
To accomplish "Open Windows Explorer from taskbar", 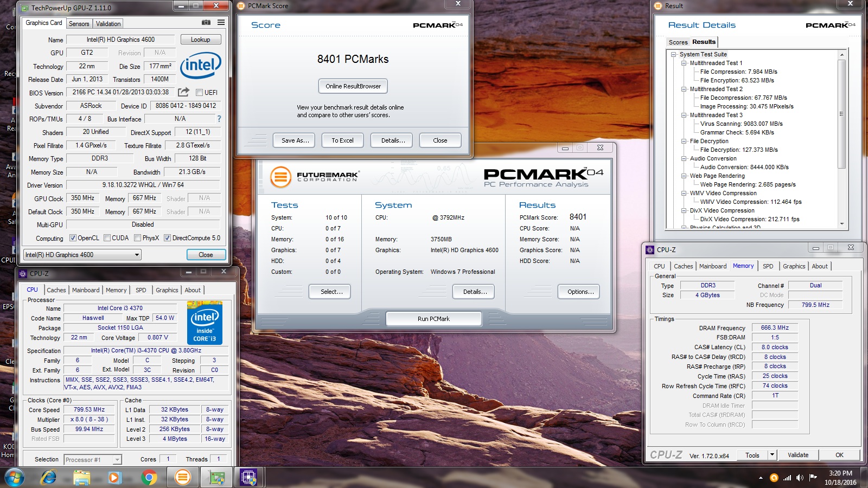I will (81, 478).
